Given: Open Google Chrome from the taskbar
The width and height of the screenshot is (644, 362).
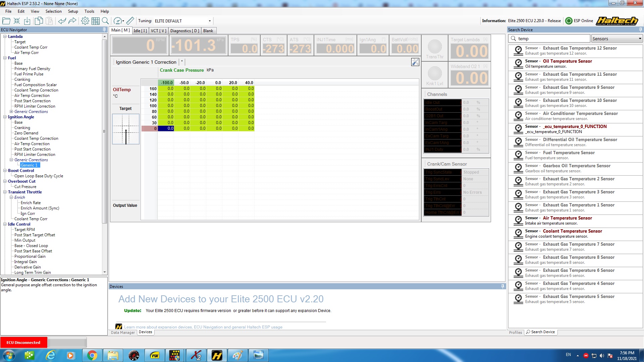Looking at the screenshot, I should [x=92, y=355].
